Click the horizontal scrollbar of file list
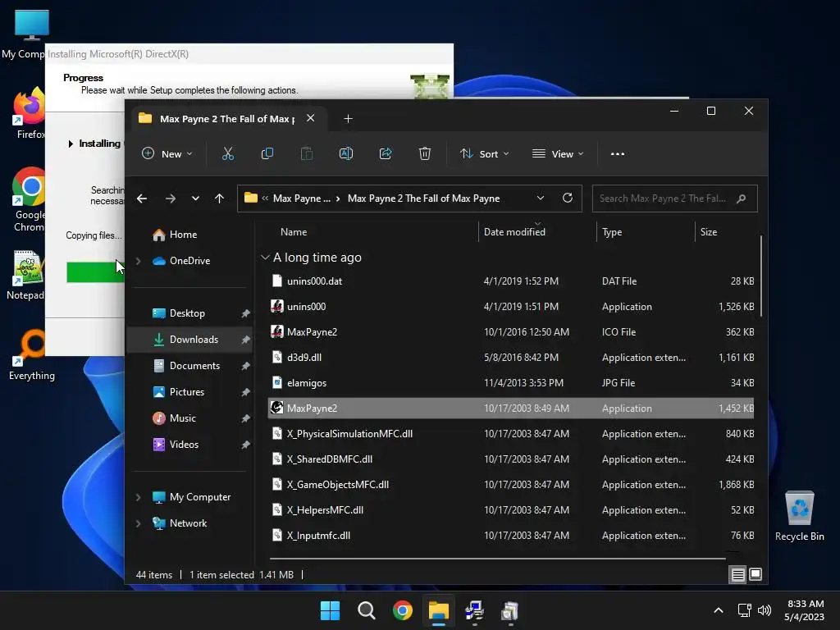Screen dimensions: 840x630 coord(498,559)
